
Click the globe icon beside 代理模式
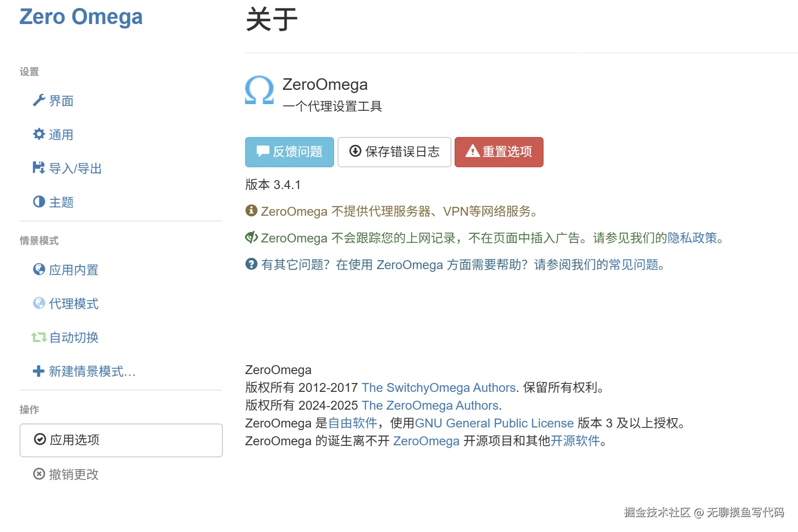pyautogui.click(x=39, y=303)
